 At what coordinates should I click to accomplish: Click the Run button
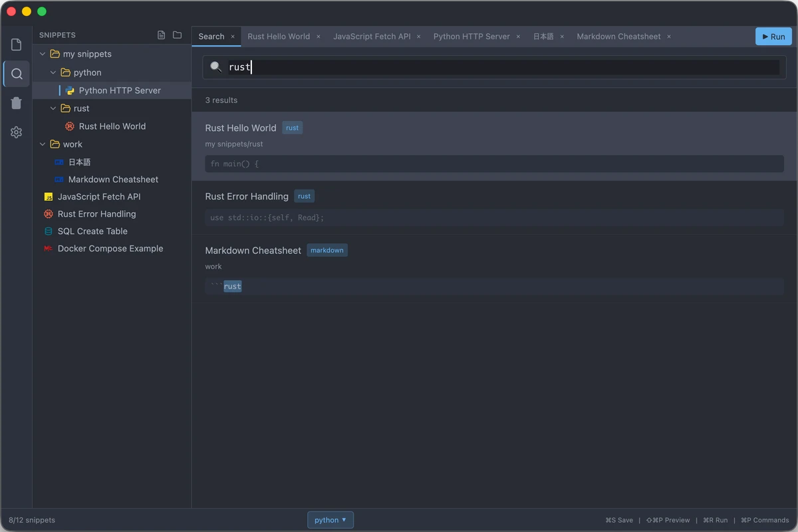click(x=773, y=37)
